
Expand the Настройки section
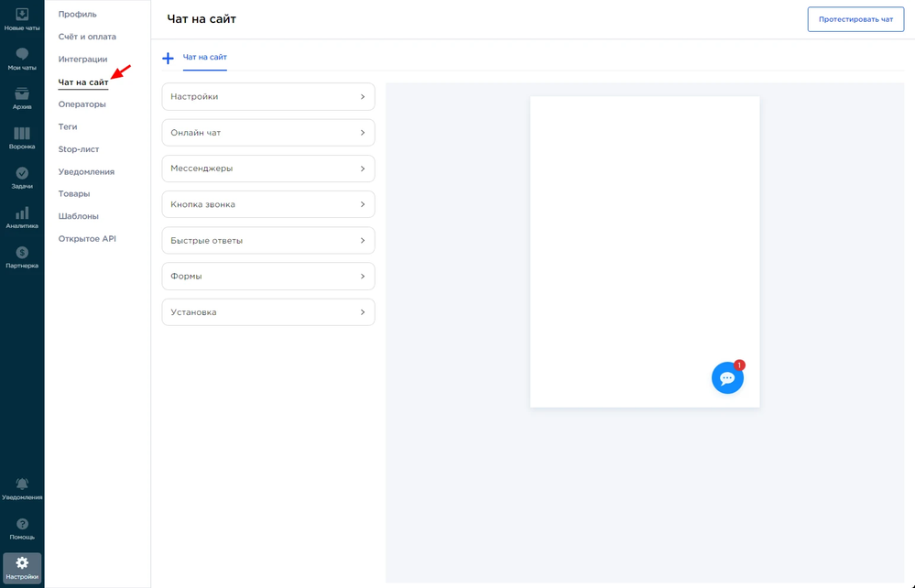(268, 97)
